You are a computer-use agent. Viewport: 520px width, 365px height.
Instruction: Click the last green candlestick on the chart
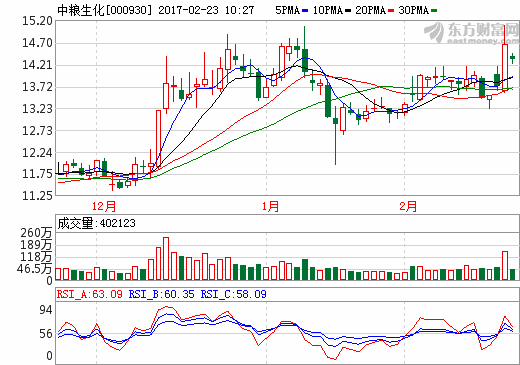pos(513,58)
